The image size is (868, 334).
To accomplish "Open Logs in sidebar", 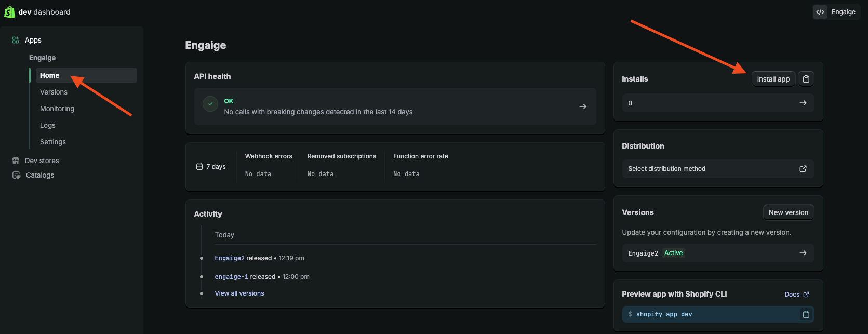I will click(48, 125).
